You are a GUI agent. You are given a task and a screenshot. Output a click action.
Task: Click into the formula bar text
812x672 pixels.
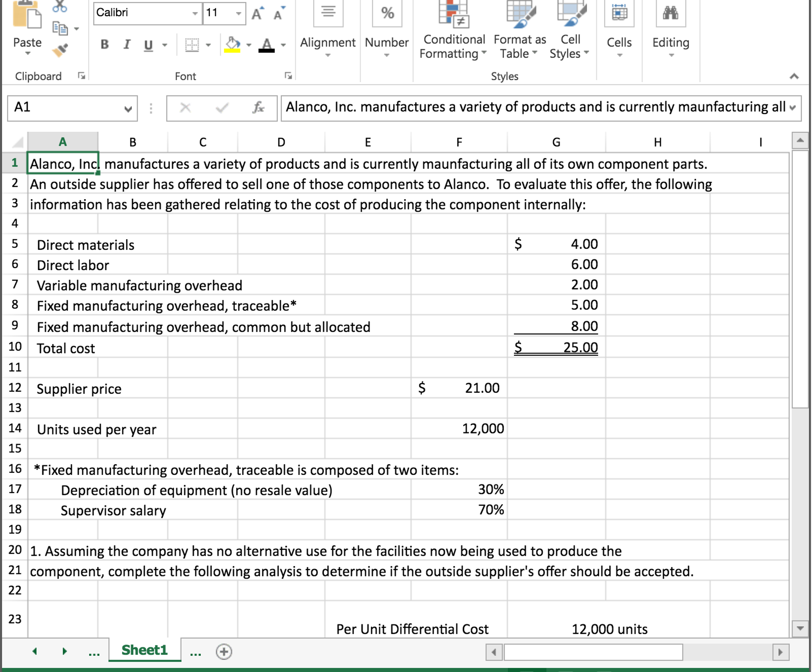536,108
